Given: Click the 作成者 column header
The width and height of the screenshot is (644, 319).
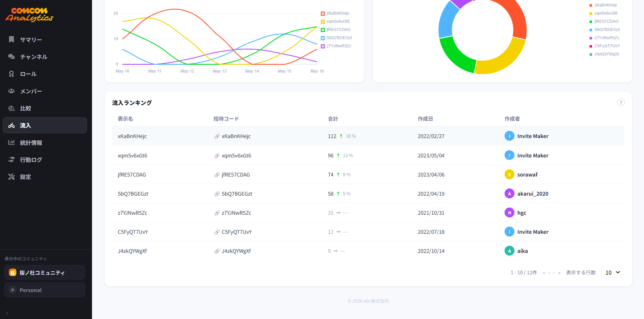Looking at the screenshot, I should pos(512,119).
